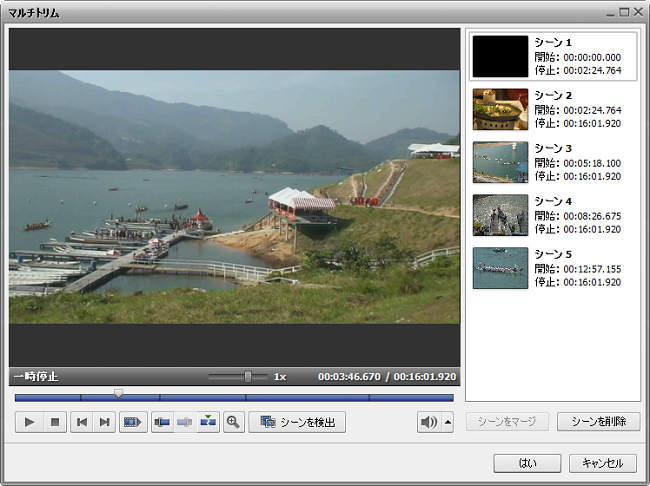This screenshot has height=486, width=650.
Task: Set the scene end mark
Action: (x=185, y=422)
